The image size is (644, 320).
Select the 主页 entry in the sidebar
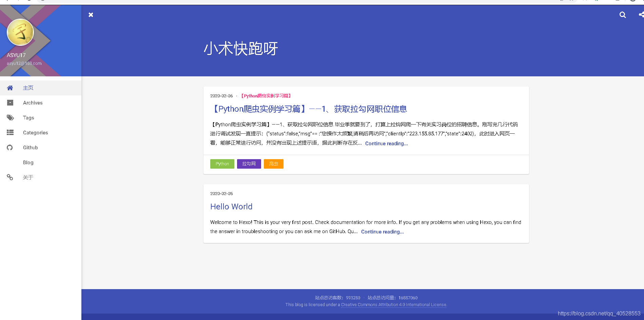coord(28,88)
